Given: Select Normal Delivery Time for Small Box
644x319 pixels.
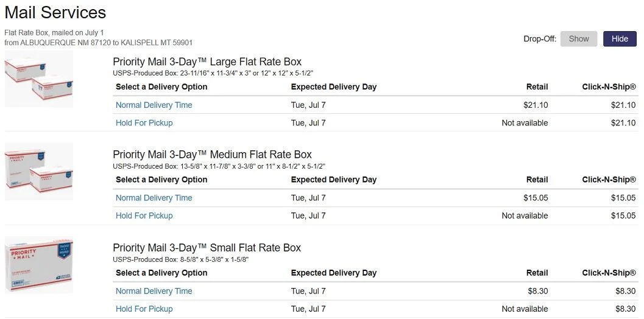Looking at the screenshot, I should click(154, 291).
